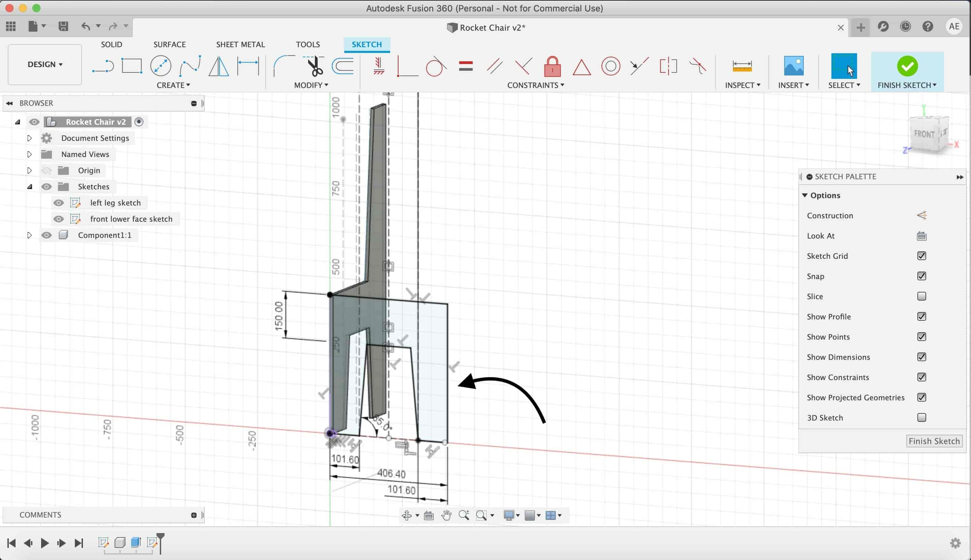Screen dimensions: 971x560
Task: Select the Offset tool
Action: [x=343, y=66]
